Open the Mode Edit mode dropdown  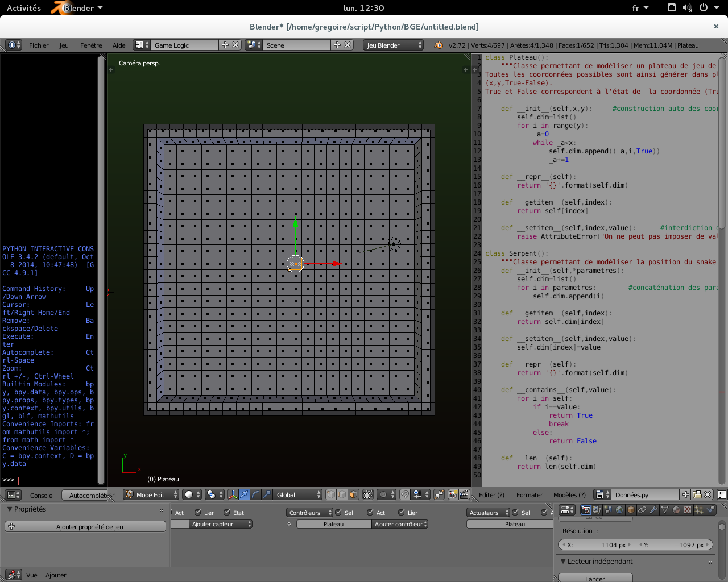[149, 495]
